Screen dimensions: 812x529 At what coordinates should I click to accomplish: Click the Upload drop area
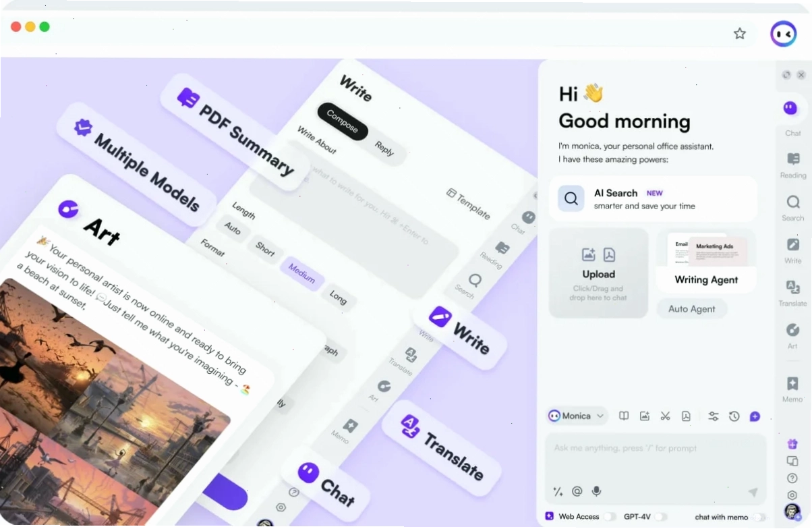click(599, 273)
